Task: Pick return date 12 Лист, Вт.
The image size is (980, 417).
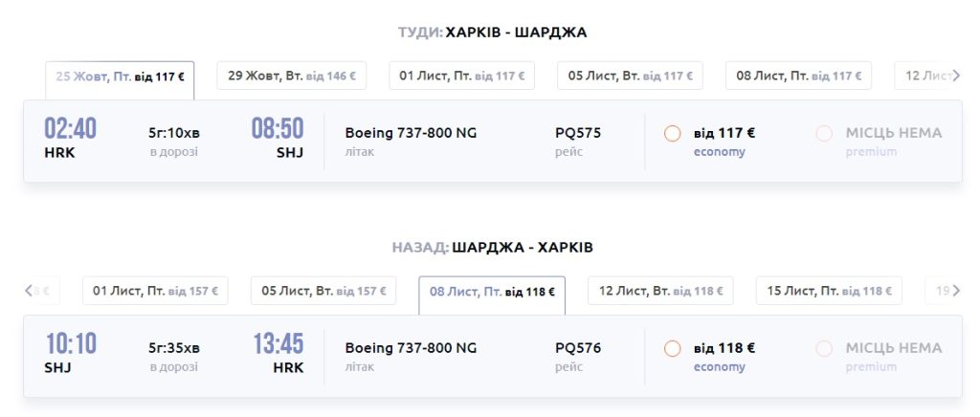Action: pos(660,291)
